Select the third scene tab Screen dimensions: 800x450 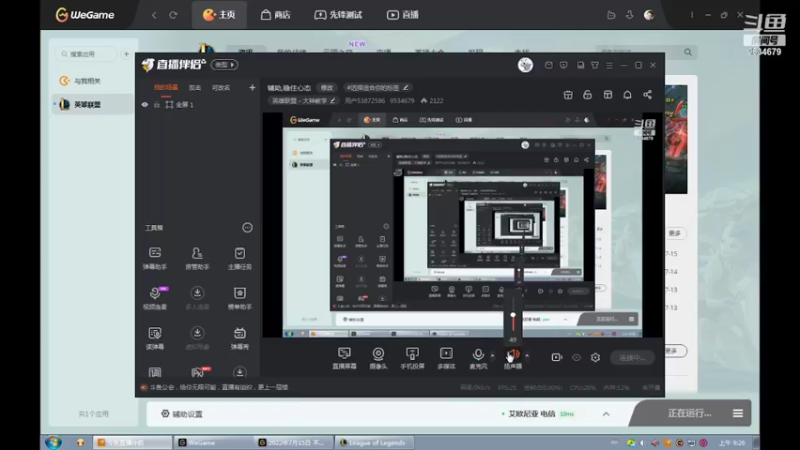(x=221, y=88)
